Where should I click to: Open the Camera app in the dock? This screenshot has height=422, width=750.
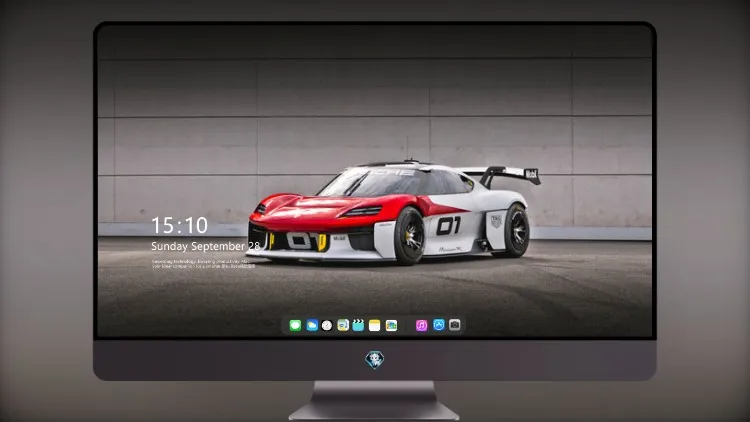[455, 325]
